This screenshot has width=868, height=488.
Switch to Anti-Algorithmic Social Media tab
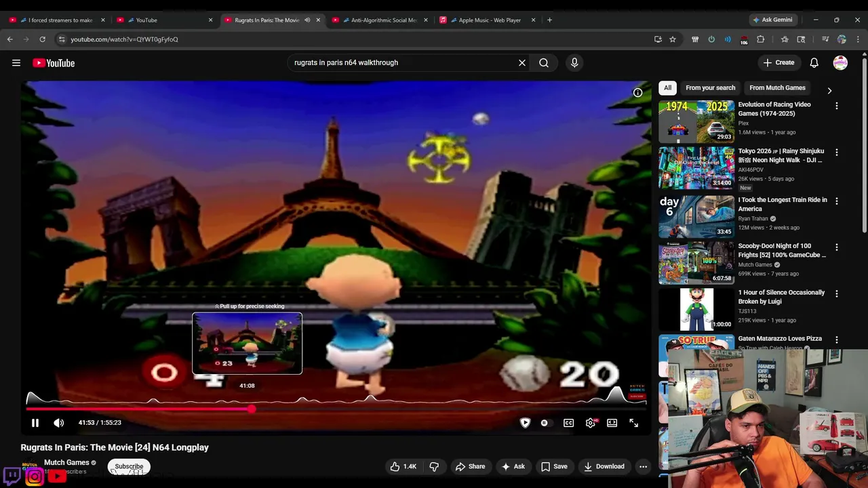pos(380,20)
